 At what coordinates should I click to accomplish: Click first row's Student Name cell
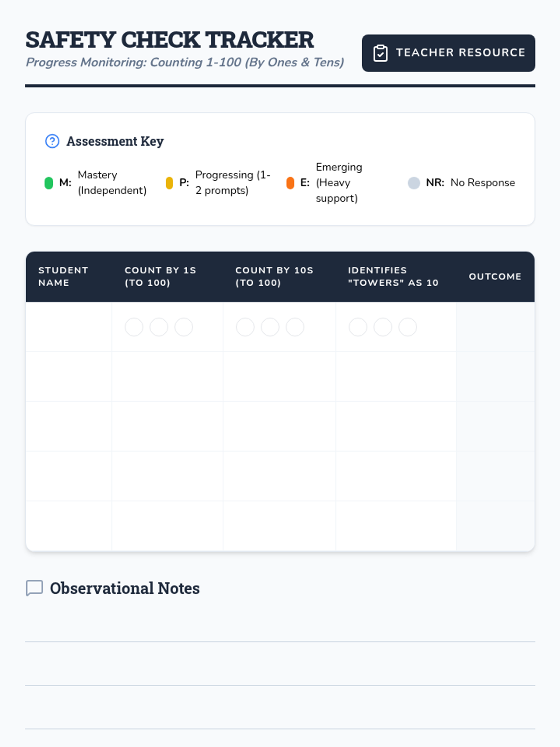point(69,327)
